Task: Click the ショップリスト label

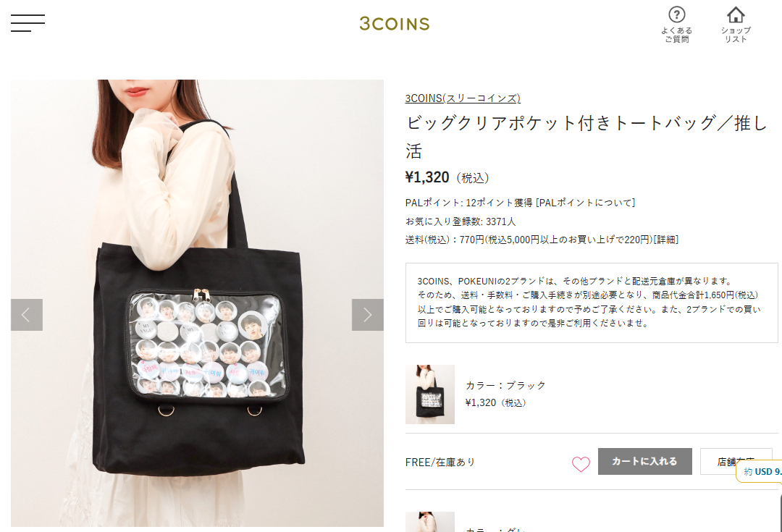Action: [x=736, y=35]
